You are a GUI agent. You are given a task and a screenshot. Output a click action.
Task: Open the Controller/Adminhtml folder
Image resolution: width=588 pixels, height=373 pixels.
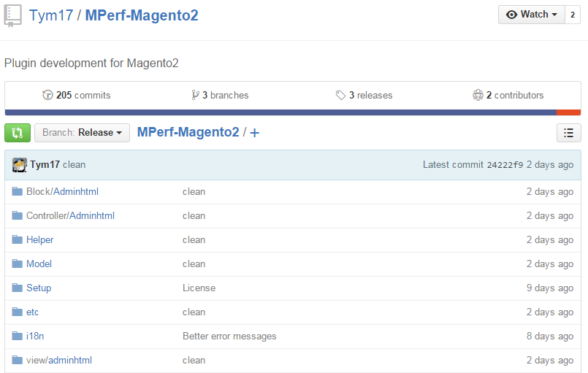pyautogui.click(x=71, y=215)
